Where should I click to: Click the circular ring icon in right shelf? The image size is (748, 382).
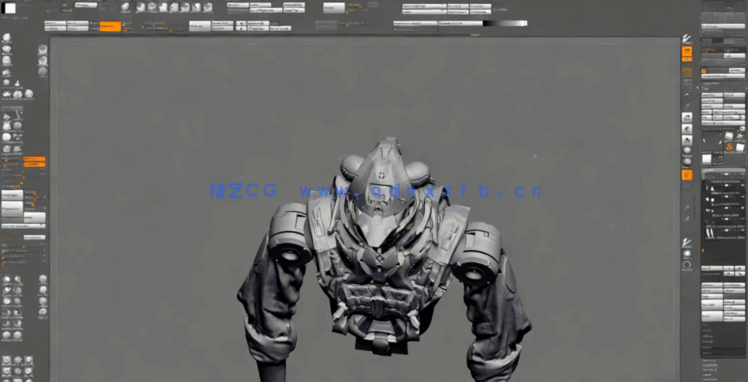[687, 264]
